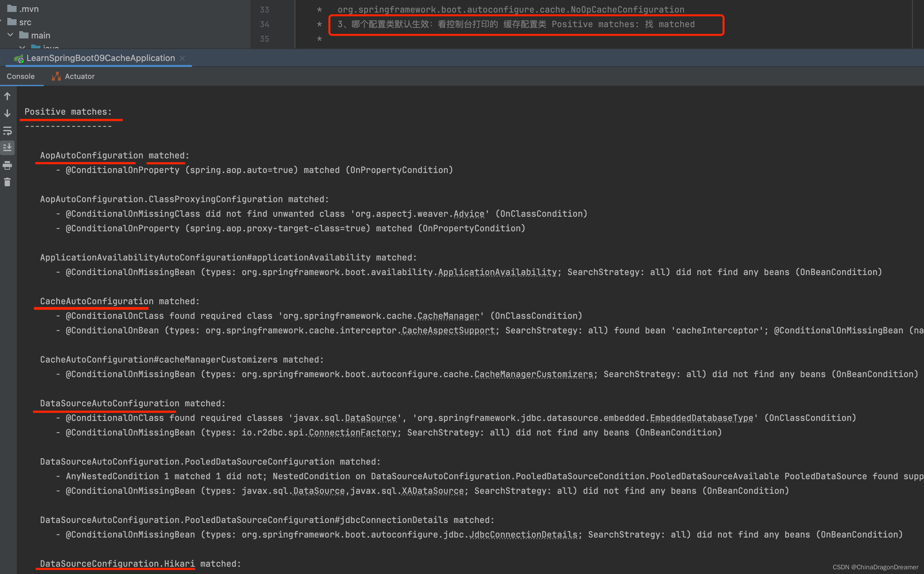The height and width of the screenshot is (574, 924).
Task: Collapse the main folder in project tree
Action: tap(11, 35)
